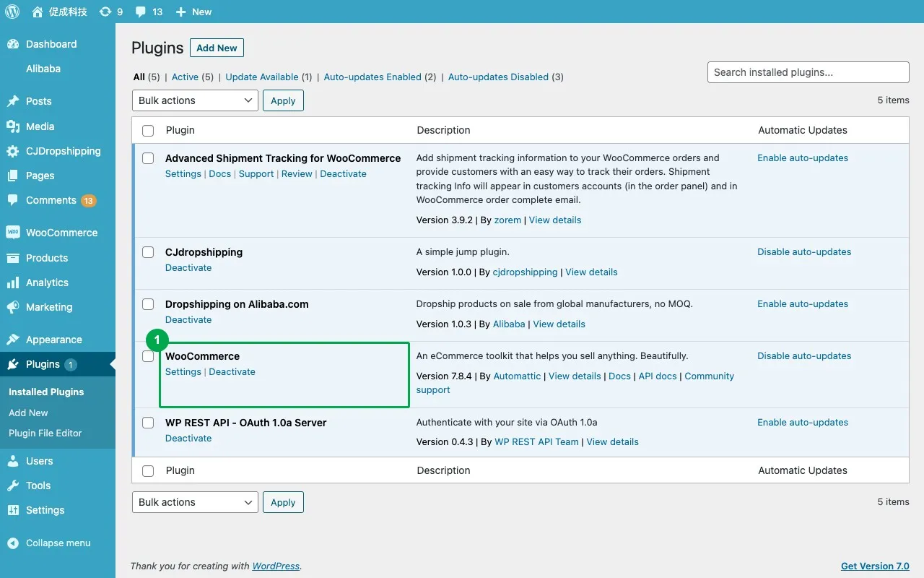The image size is (924, 578).
Task: Click the Dashboard gauge icon in sidebar
Action: tap(13, 44)
